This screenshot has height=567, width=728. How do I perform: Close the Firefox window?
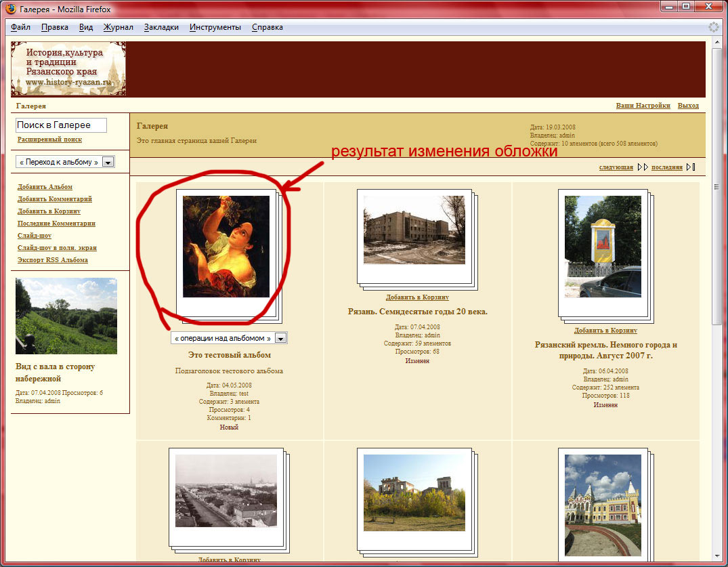709,7
